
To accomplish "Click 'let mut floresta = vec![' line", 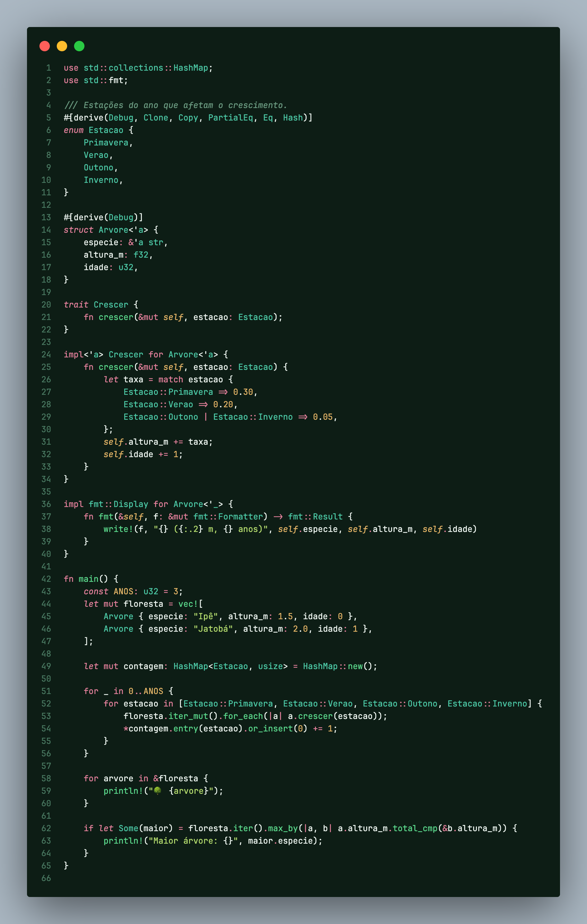I will click(x=143, y=604).
